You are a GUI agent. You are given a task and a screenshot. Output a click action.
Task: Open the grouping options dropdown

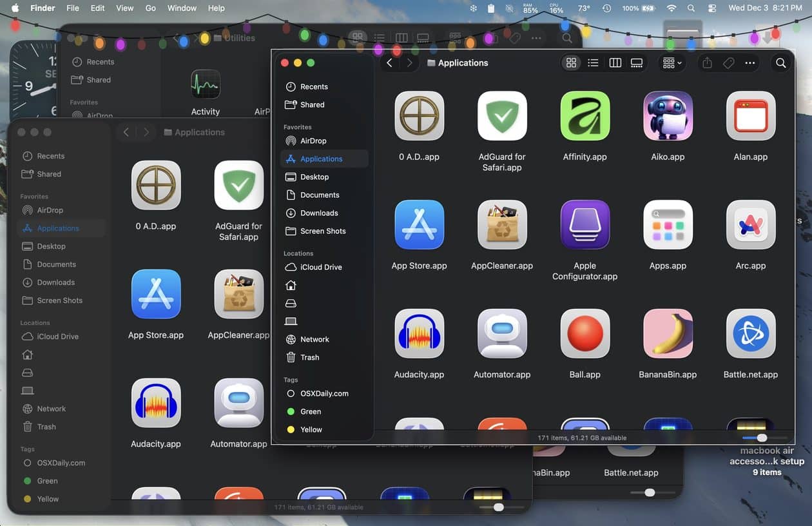click(672, 63)
